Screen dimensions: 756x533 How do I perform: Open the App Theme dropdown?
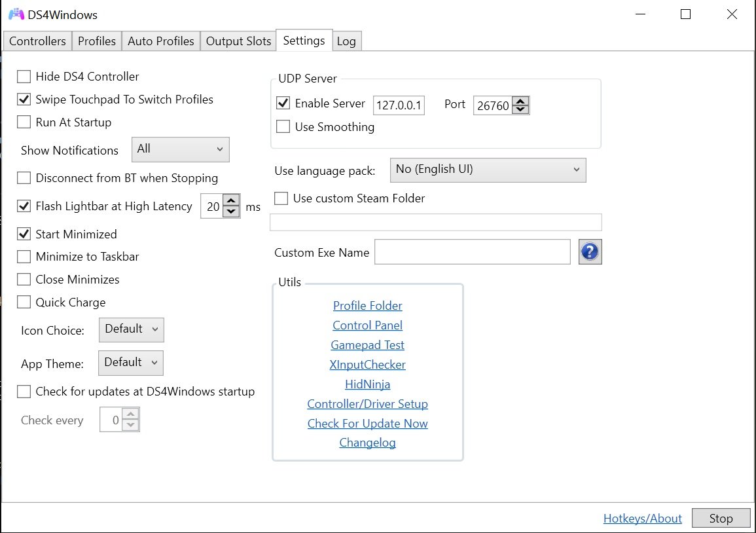(131, 363)
